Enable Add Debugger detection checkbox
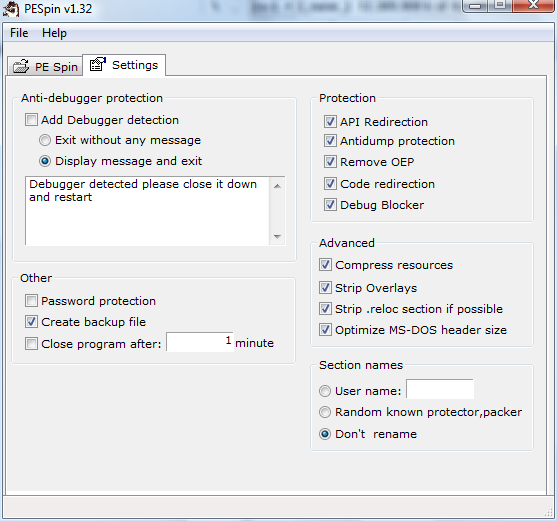The width and height of the screenshot is (557, 521). (x=31, y=120)
